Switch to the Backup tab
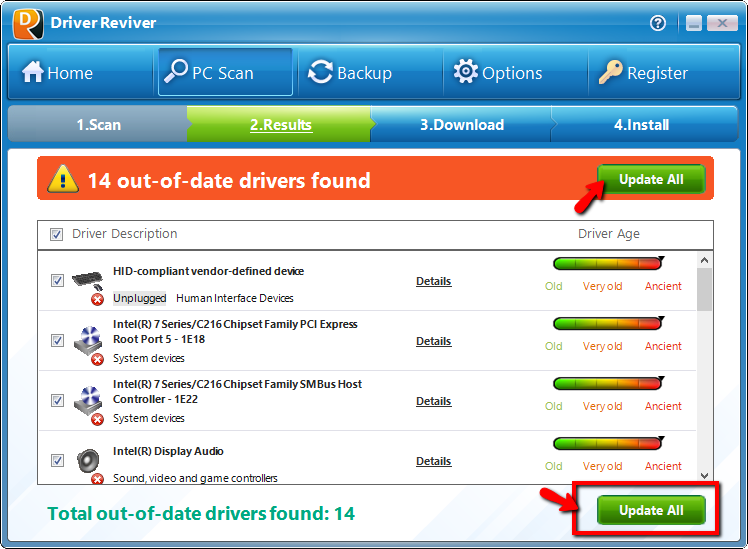Viewport: 748px width, 549px height. (x=350, y=73)
